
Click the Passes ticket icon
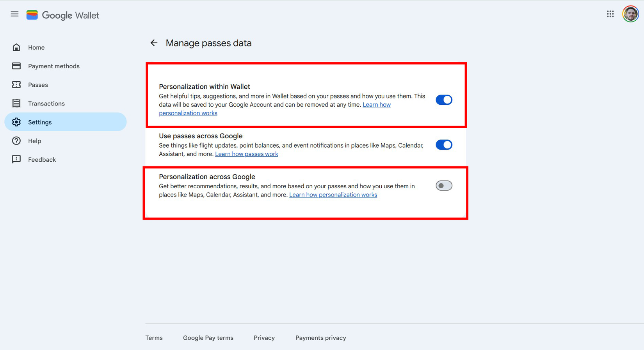[16, 85]
